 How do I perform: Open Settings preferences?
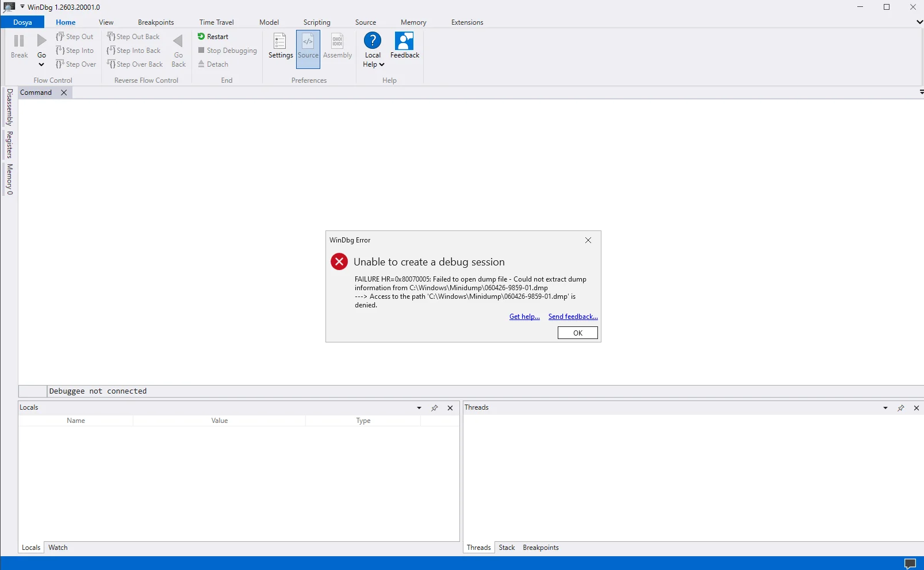pos(280,45)
